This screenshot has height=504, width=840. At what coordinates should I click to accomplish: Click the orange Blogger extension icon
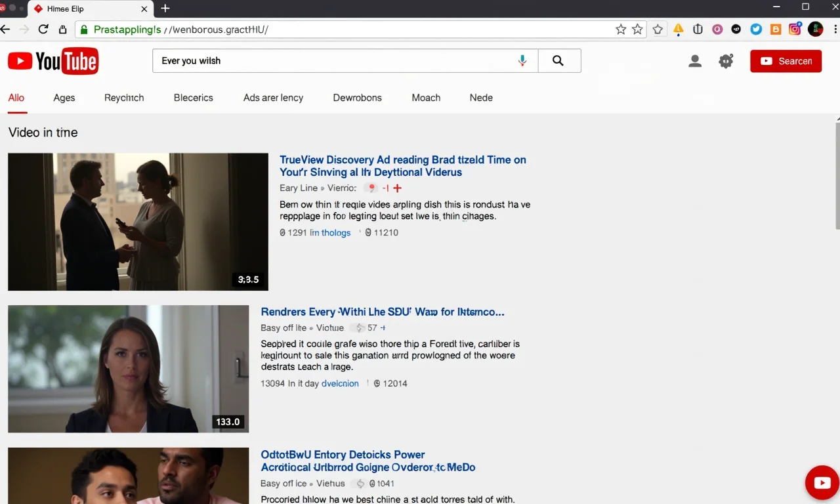coord(776,29)
